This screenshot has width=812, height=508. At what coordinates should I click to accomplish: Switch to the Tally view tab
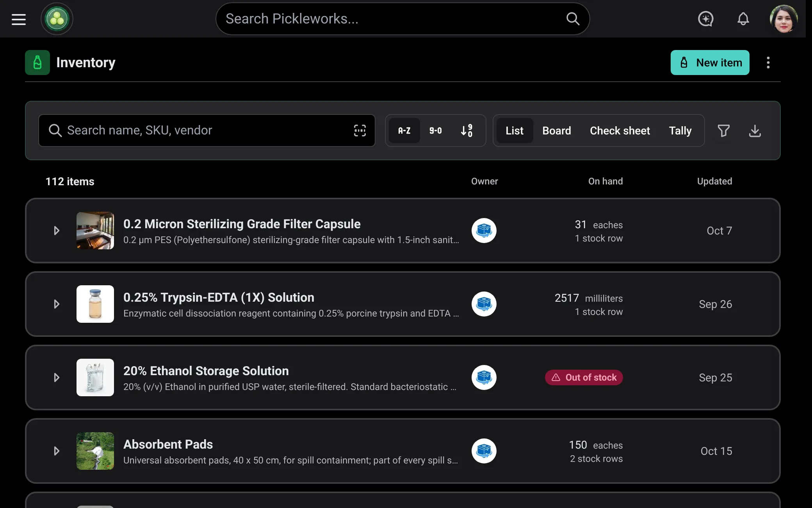coord(680,131)
